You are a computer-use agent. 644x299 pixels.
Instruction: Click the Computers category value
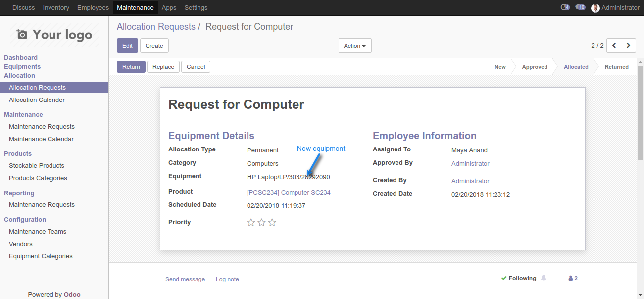(263, 164)
